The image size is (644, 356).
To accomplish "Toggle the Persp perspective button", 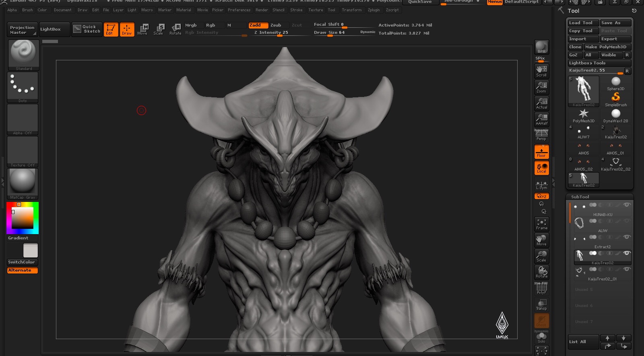I will pos(541,136).
